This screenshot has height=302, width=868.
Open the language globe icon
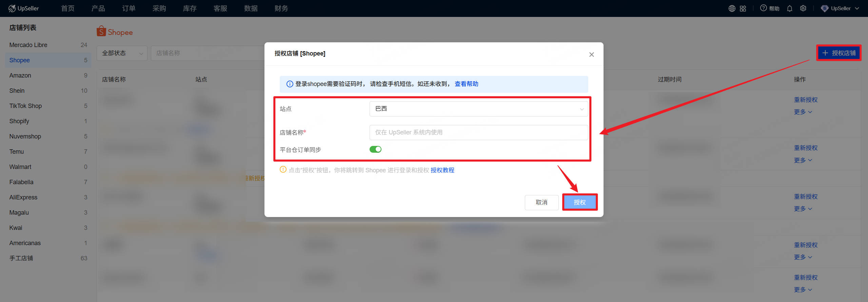(x=732, y=8)
